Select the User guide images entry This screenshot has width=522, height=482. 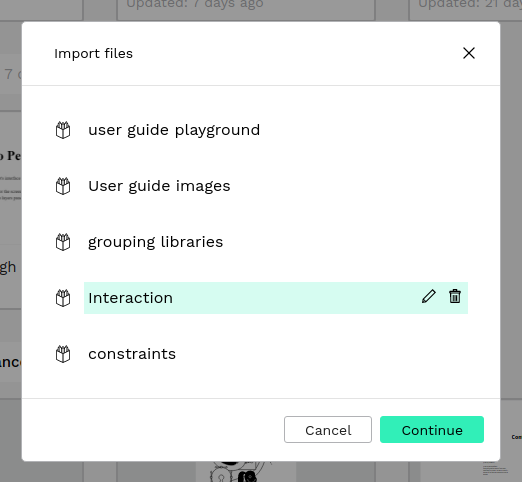(276, 186)
